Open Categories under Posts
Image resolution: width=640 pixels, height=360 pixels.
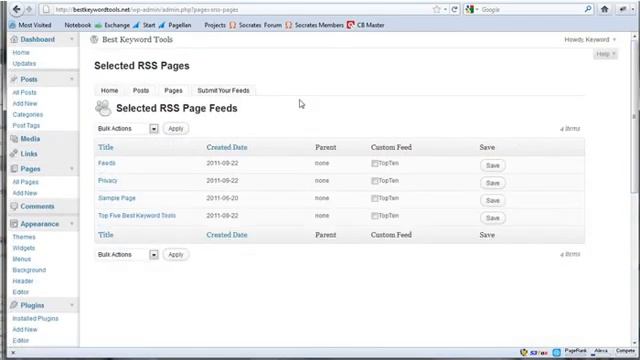[x=28, y=115]
